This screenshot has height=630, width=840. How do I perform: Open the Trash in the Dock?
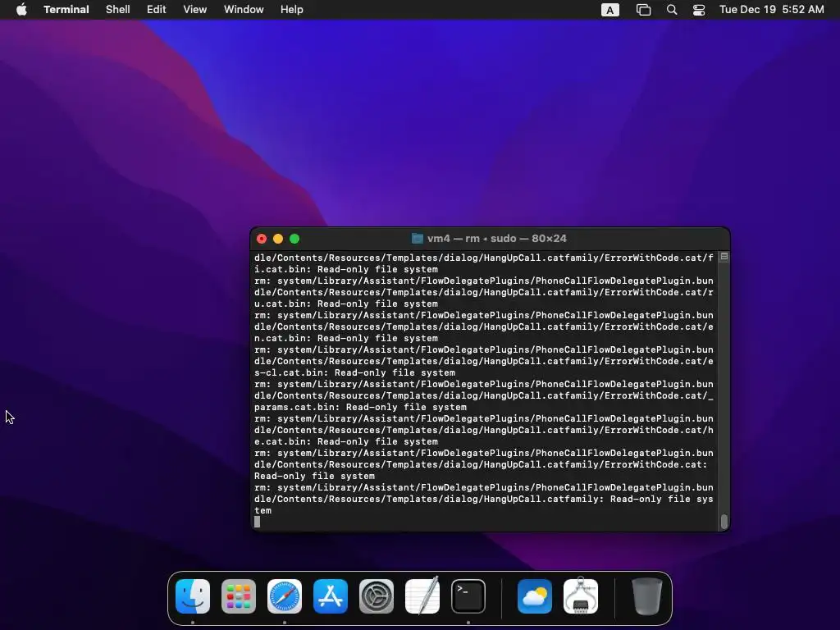[646, 596]
